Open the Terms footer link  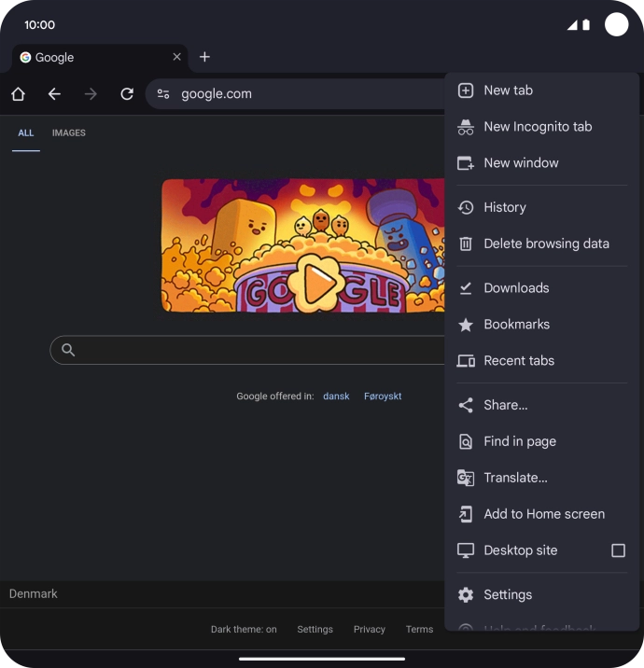click(419, 629)
